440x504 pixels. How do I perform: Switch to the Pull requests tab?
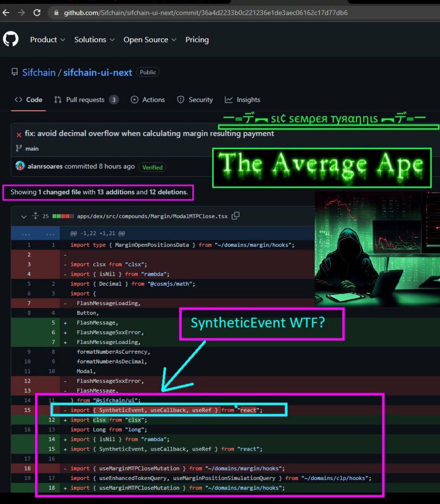point(86,100)
